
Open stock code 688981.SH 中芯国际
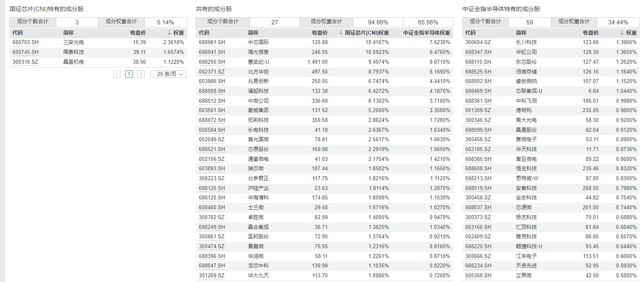tap(212, 42)
